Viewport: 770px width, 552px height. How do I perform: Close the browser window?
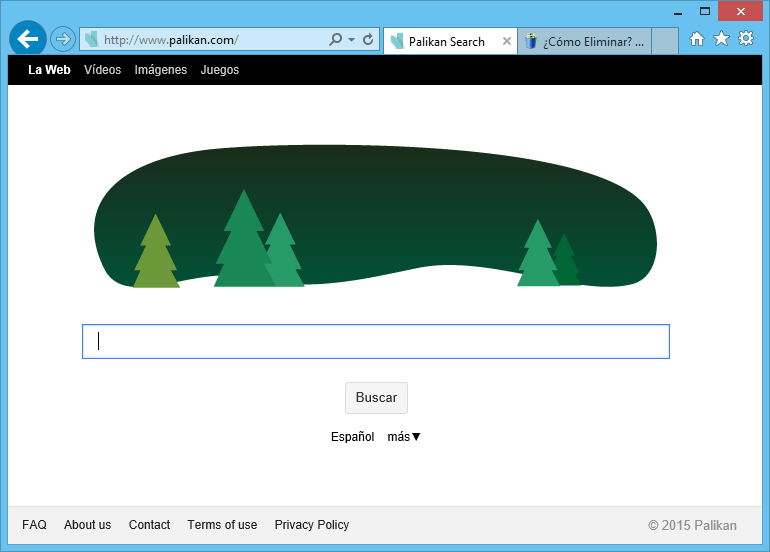click(x=741, y=11)
